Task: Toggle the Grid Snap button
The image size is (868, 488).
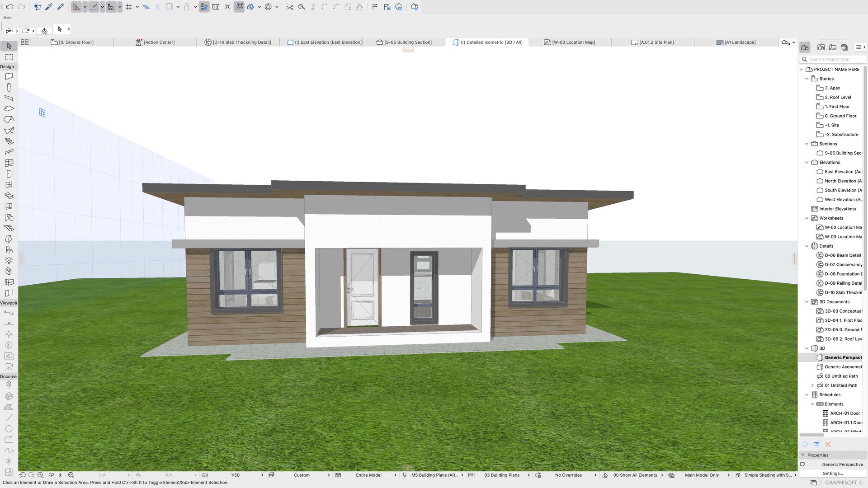Action: (129, 7)
